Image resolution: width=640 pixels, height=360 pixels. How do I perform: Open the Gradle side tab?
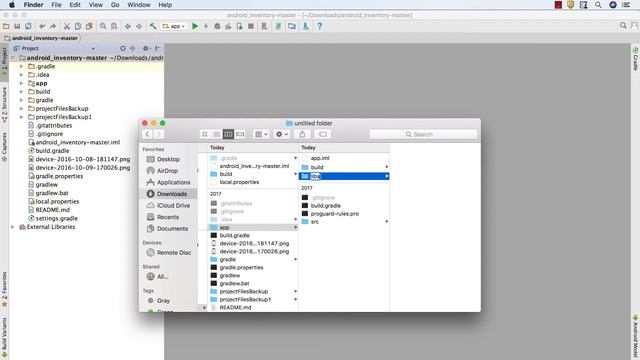tap(636, 59)
